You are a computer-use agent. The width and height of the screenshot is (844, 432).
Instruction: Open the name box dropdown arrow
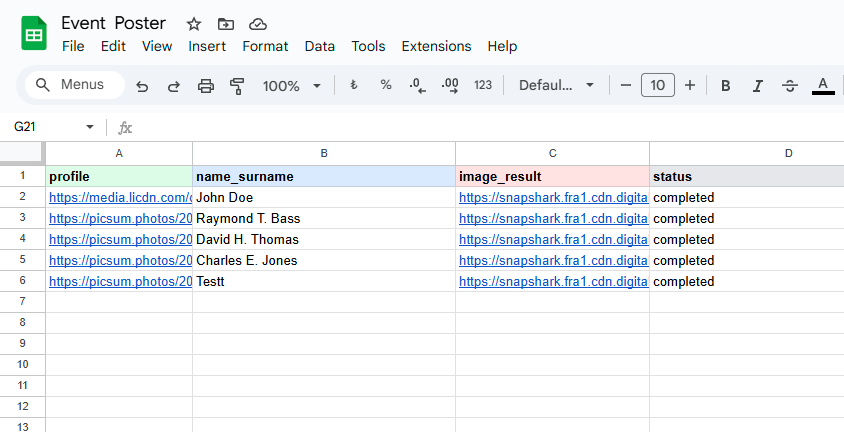(90, 128)
